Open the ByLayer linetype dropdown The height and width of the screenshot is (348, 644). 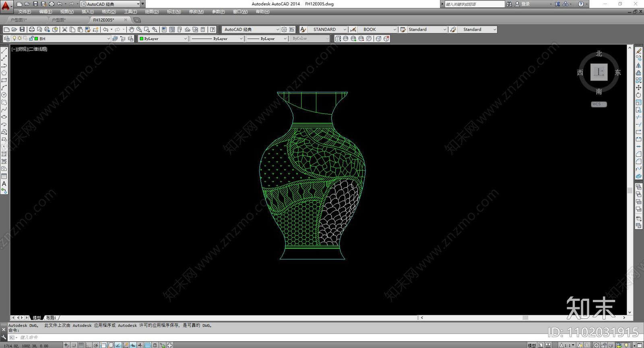point(241,39)
